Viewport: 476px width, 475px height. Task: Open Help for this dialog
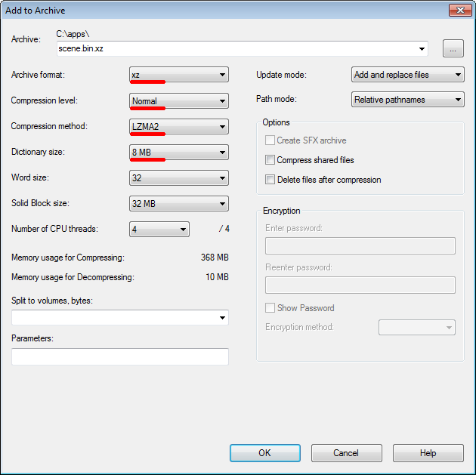click(428, 453)
